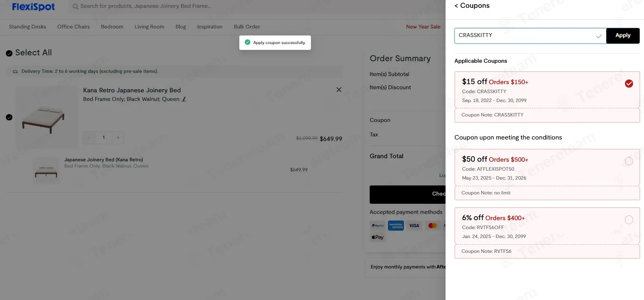Click the Mastercard payment icon

point(432,226)
